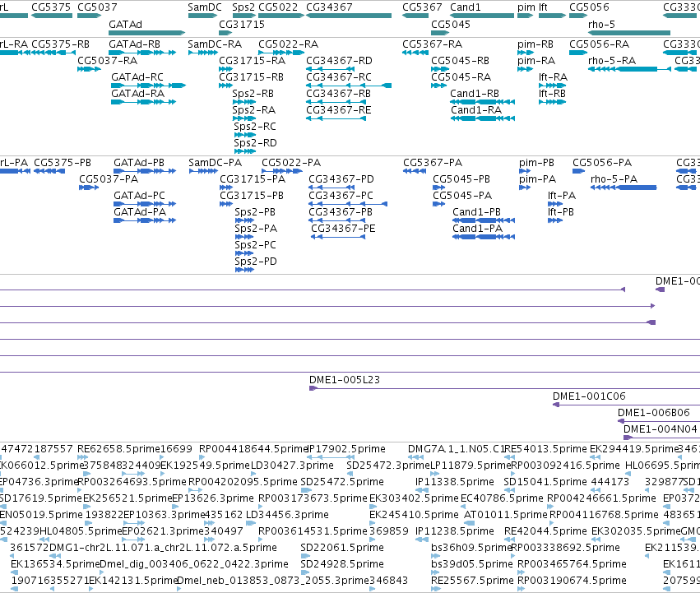Click the CG5375 gene label
The height and width of the screenshot is (593, 700).
51,7
